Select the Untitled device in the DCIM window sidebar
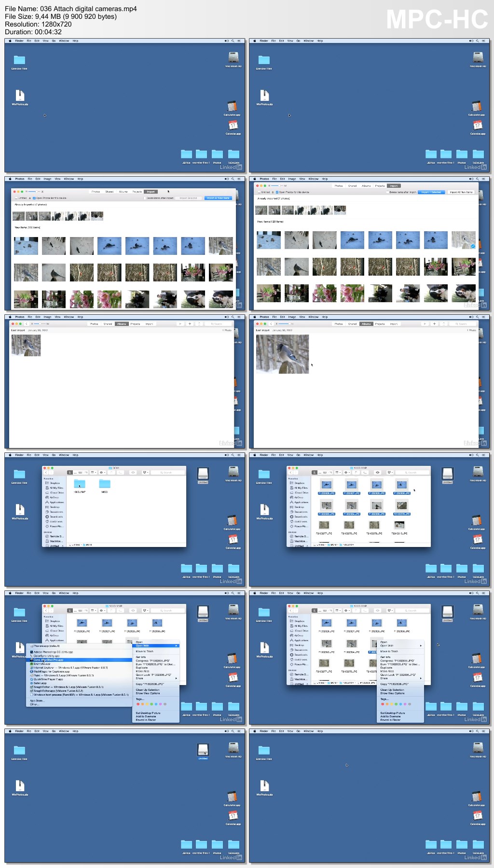Viewport: 494px width, 868px height. pos(54,546)
